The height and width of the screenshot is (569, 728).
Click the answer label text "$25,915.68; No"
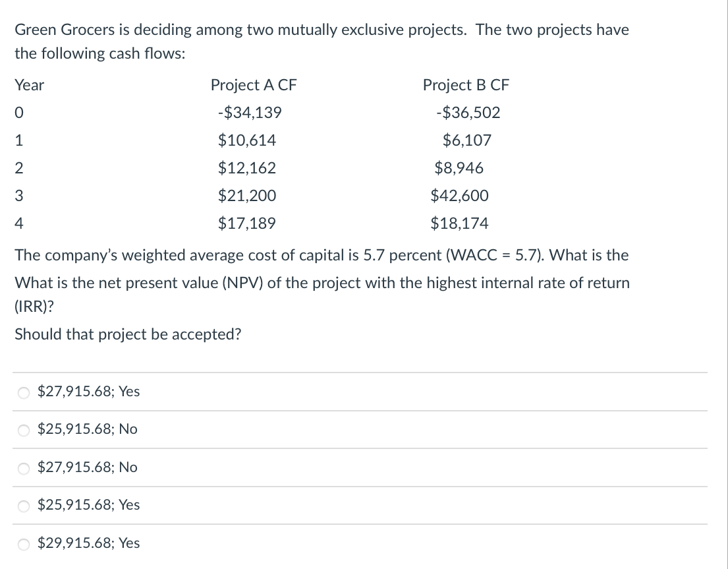click(87, 429)
